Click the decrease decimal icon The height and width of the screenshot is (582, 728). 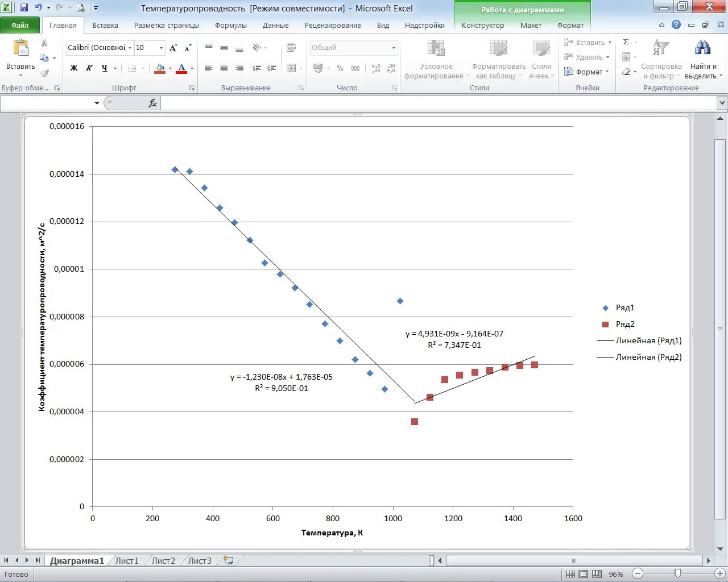point(391,68)
